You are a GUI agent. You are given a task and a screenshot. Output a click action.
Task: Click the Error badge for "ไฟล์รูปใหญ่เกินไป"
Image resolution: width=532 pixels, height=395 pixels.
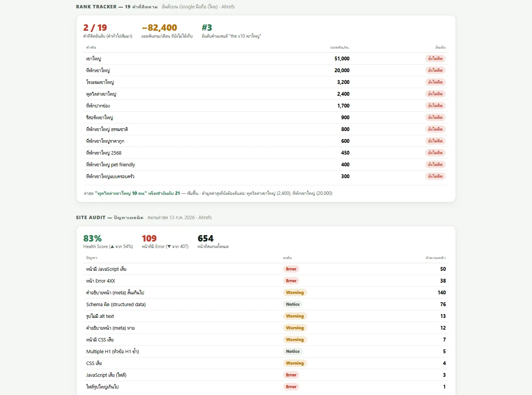pos(291,387)
